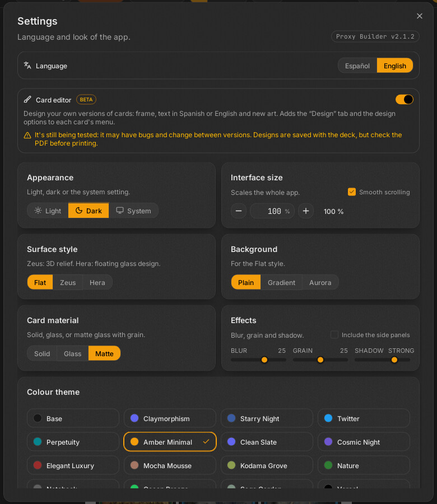Enable Include the side panels checkbox
This screenshot has height=504, width=437.
click(334, 335)
